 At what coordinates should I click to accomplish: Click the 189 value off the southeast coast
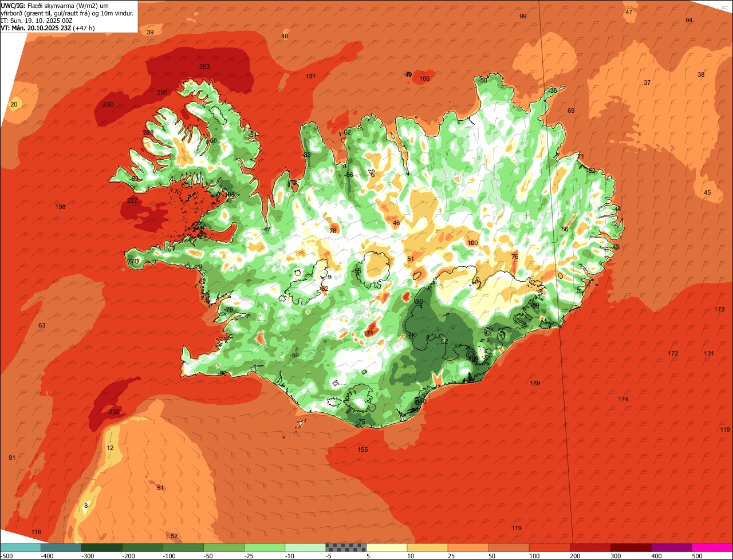tap(535, 383)
